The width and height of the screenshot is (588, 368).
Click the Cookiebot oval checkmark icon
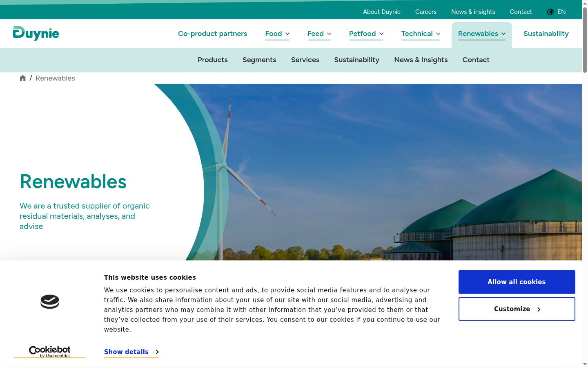(x=50, y=302)
